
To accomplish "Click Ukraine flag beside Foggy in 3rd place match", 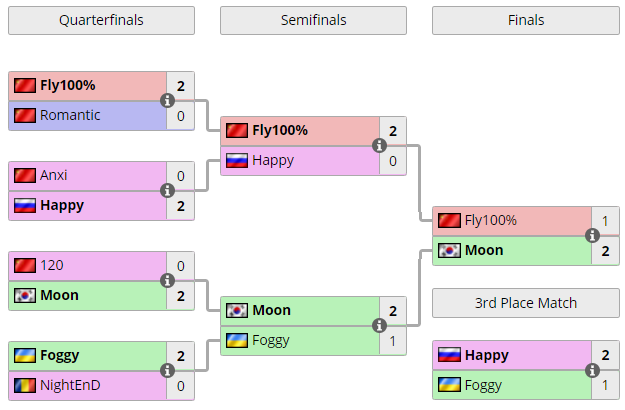I will 449,385.
